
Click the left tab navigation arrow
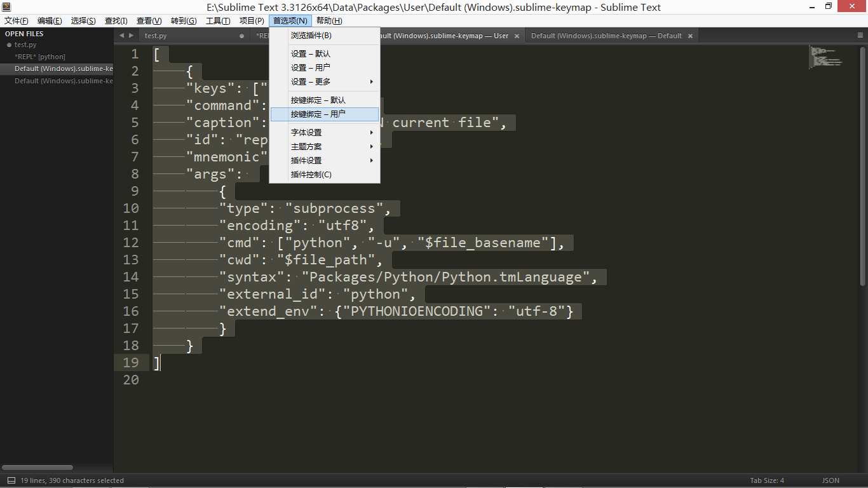122,36
